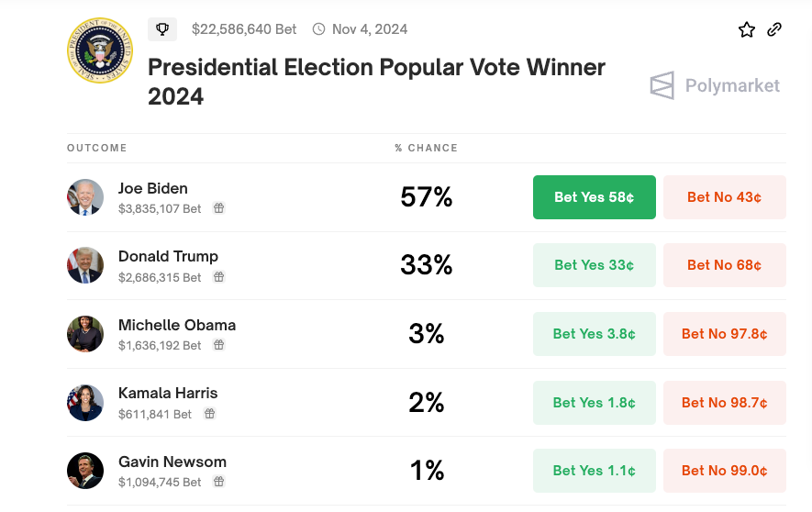Click the gift icon beside Gavin Newsom
Screen dimensions: 812x512
218,482
